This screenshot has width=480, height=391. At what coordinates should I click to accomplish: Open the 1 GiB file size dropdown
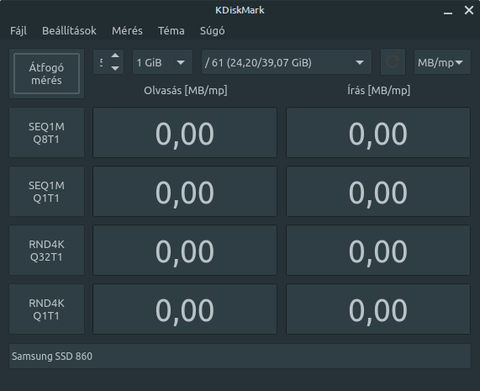(163, 62)
